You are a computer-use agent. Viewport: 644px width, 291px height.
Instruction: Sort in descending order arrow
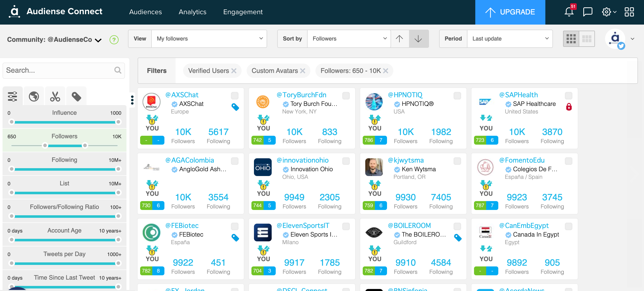[418, 39]
